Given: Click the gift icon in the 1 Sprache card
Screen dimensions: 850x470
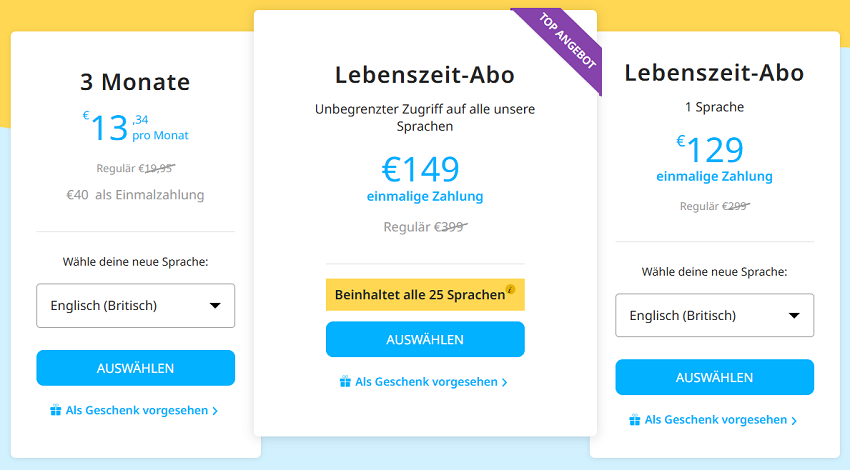Looking at the screenshot, I should [x=635, y=420].
